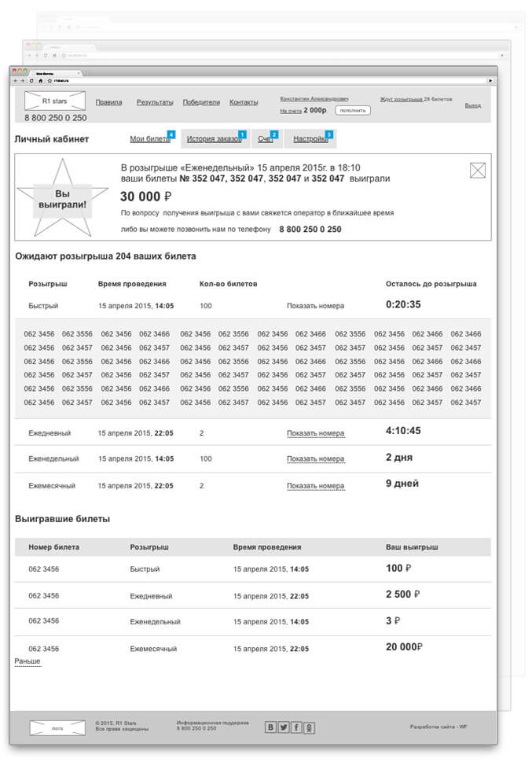This screenshot has height=762, width=532.
Task: Click the browser back arrow
Action: [x=16, y=81]
